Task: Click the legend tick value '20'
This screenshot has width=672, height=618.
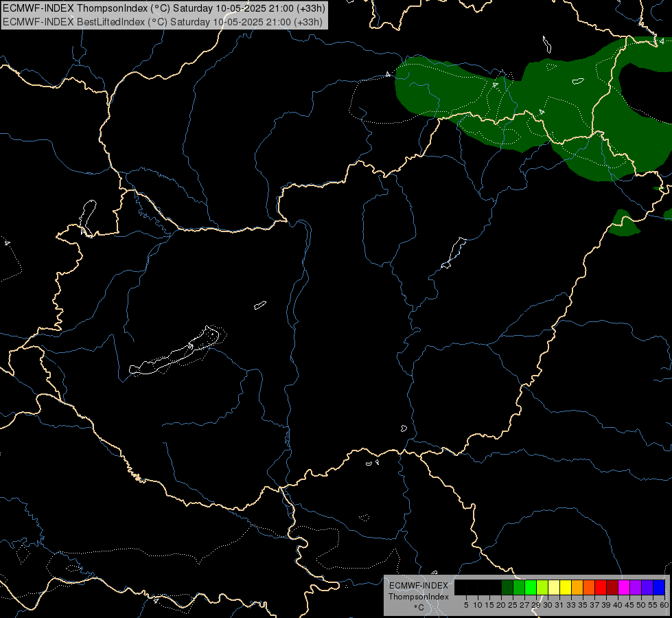Action: click(x=502, y=605)
